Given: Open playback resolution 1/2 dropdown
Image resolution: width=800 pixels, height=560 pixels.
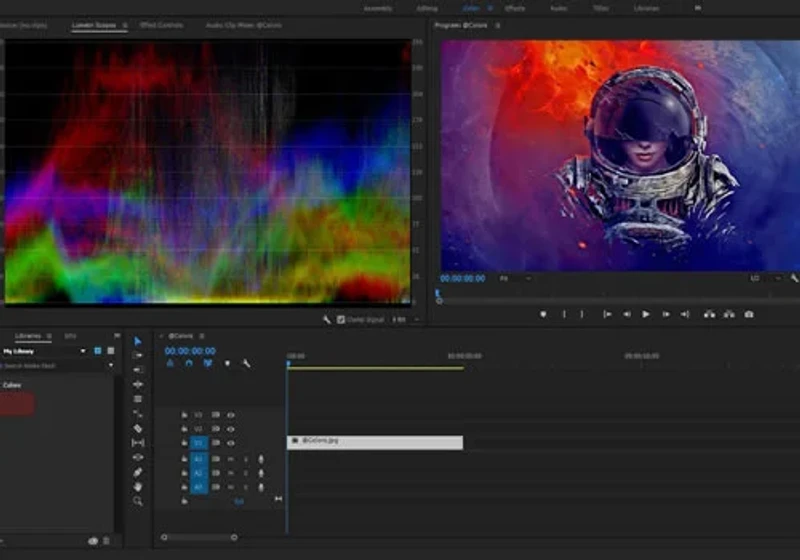Looking at the screenshot, I should pos(765,278).
